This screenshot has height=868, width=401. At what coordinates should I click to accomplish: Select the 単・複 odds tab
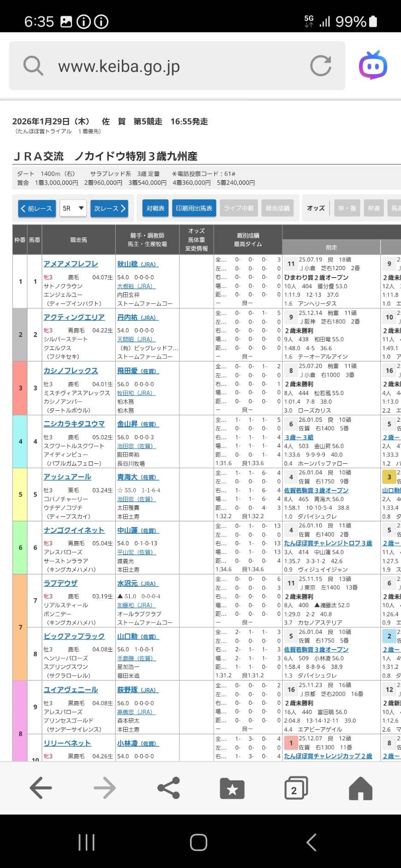click(347, 208)
